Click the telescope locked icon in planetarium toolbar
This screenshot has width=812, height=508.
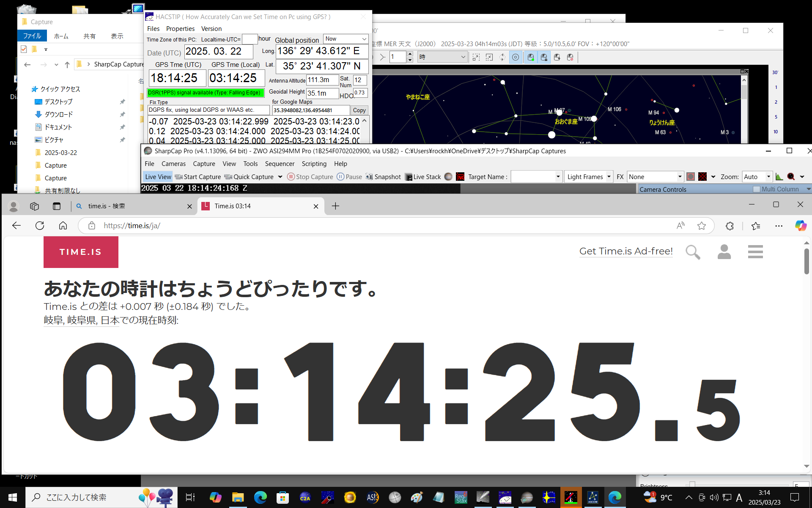coord(544,57)
